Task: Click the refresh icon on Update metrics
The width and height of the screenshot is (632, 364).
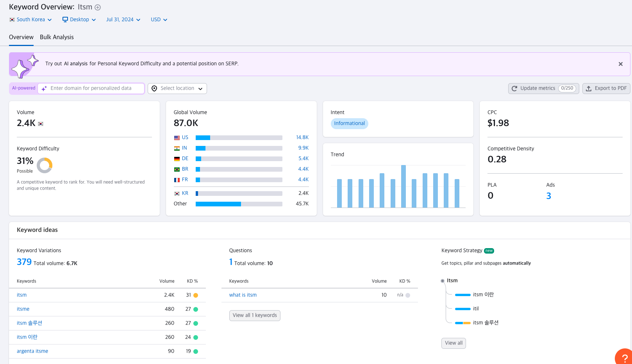Action: pyautogui.click(x=514, y=88)
